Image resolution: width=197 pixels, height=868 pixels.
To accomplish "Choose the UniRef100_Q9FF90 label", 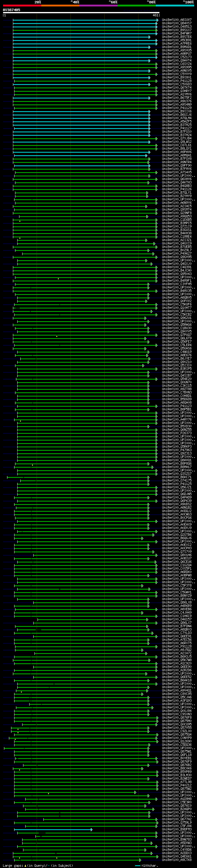I will [177, 165].
